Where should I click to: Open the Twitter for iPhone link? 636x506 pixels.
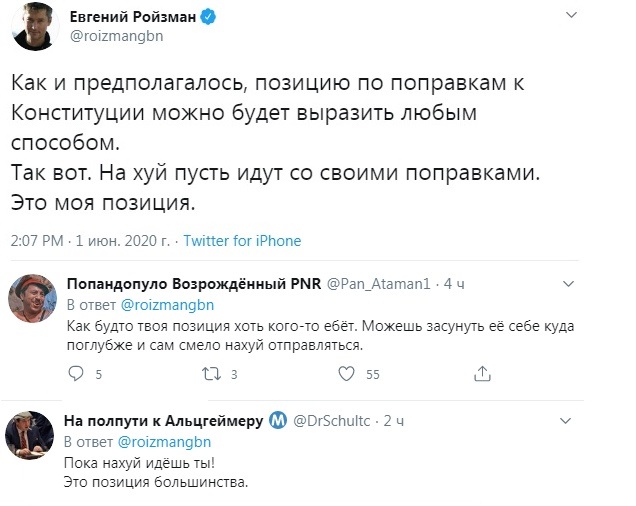[242, 241]
